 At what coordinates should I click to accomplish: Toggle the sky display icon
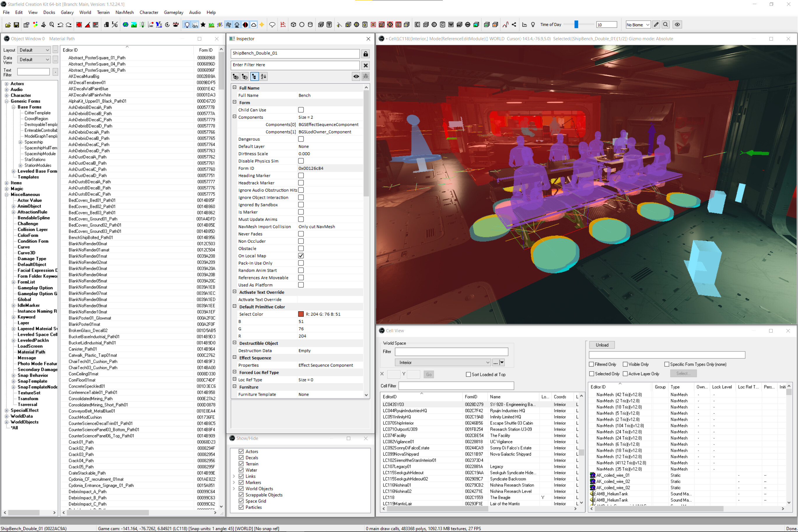coord(196,24)
